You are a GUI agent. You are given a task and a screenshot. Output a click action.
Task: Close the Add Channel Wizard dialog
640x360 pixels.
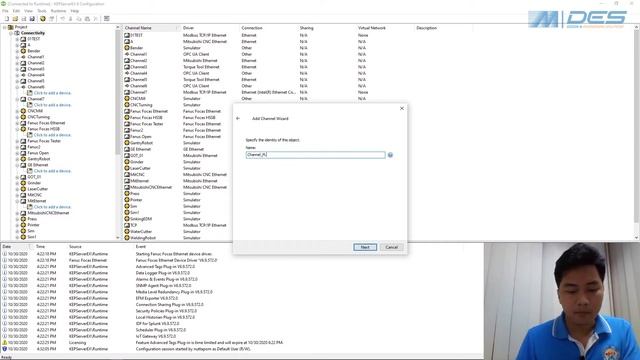tap(402, 109)
